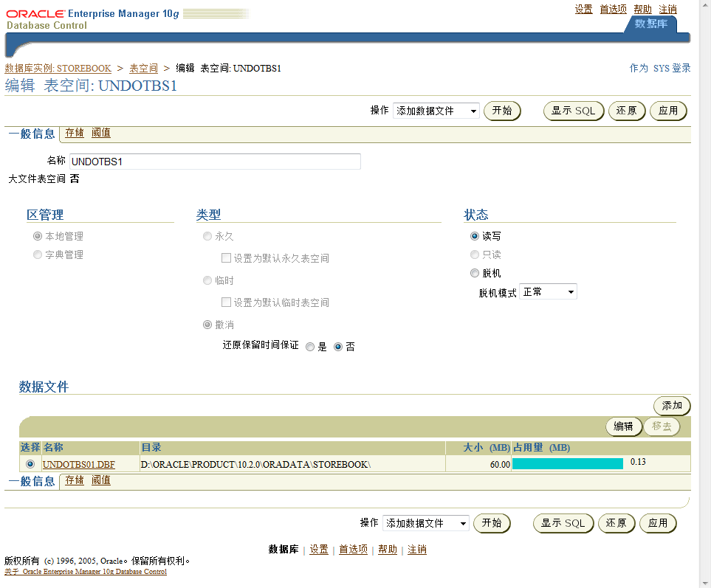The width and height of the screenshot is (711, 588).
Task: Open the top 操作 action dropdown
Action: [435, 110]
